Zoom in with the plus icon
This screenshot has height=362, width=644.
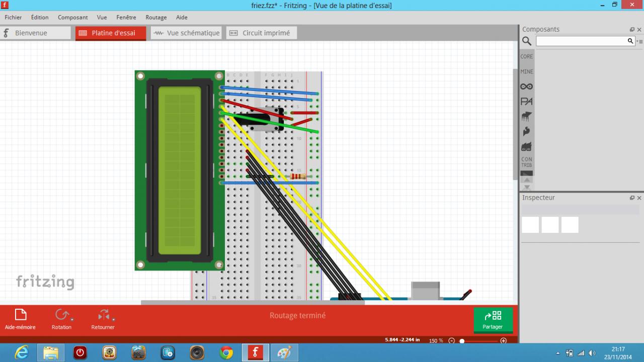[503, 341]
